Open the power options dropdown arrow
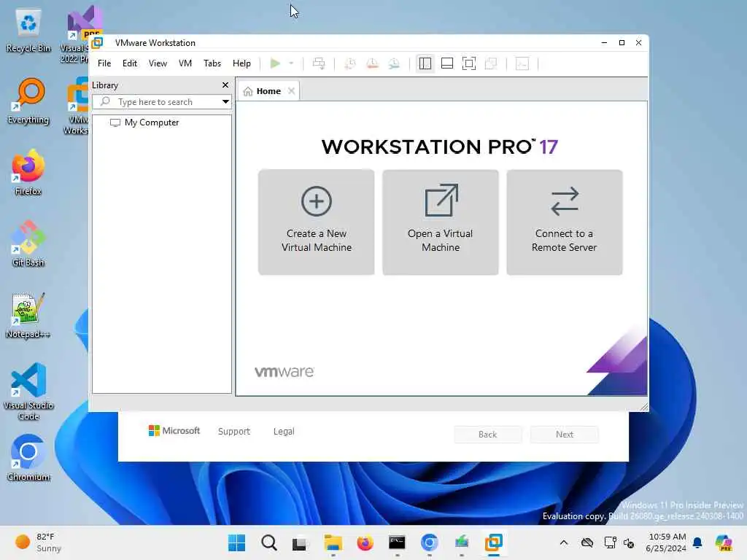This screenshot has width=747, height=560. pyautogui.click(x=291, y=63)
